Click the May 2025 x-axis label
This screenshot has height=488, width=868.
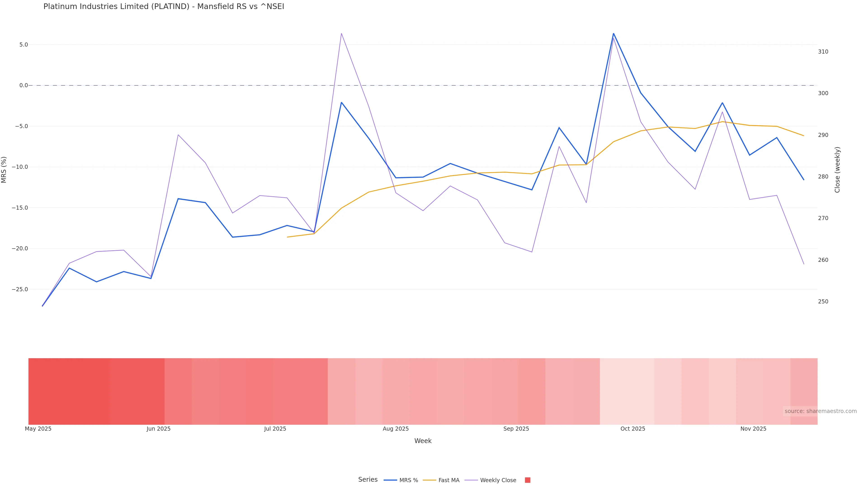pos(38,429)
